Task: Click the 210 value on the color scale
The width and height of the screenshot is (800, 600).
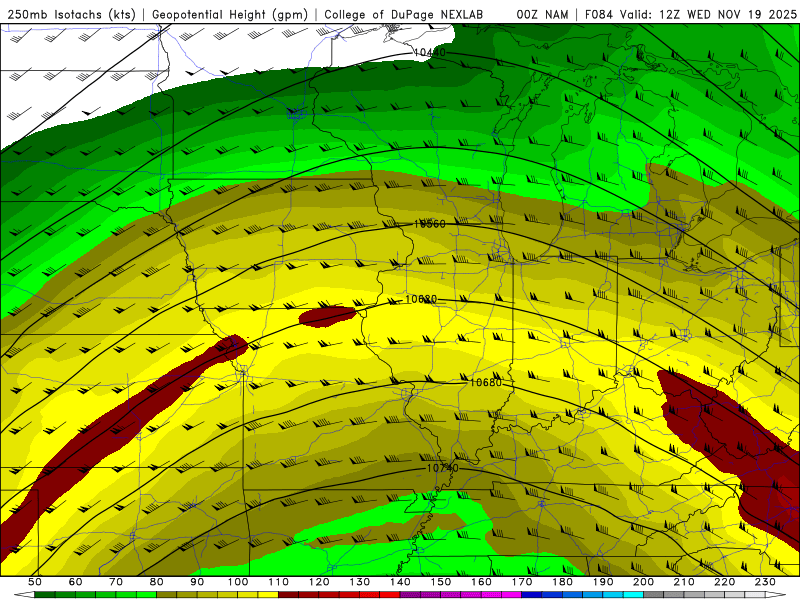Action: tap(684, 582)
